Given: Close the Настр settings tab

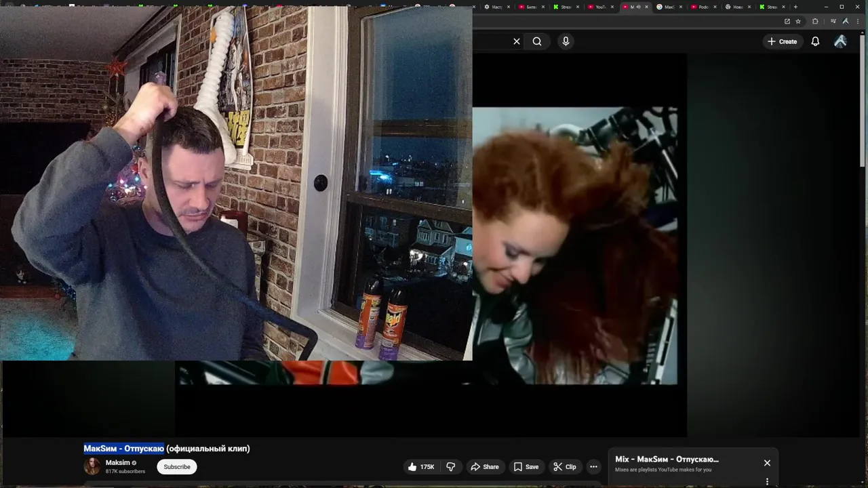Looking at the screenshot, I should tap(509, 7).
